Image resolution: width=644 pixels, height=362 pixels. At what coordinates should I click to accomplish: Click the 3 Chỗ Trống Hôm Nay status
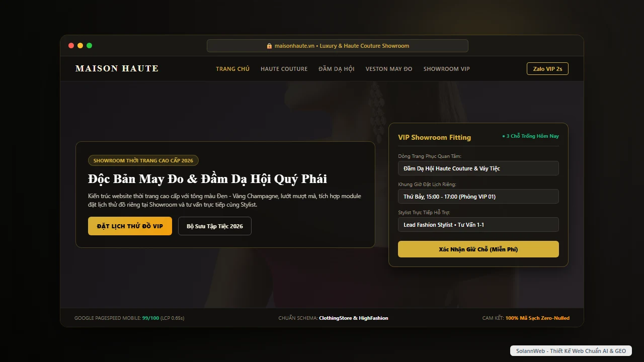tap(530, 136)
